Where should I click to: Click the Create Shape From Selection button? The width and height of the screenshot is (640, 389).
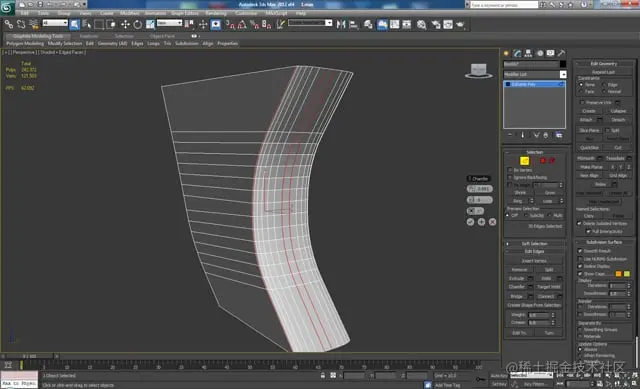tap(534, 305)
